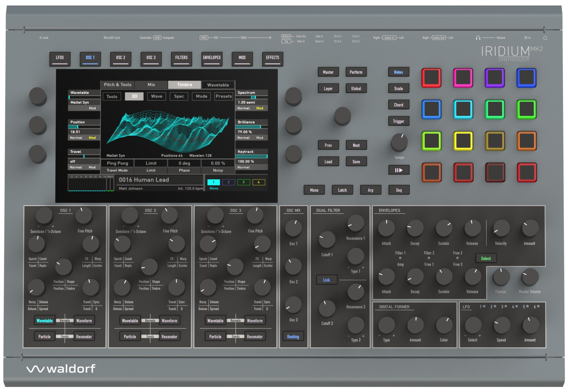Tap the cyan performance pad
Viewport: 568px width, 392px height.
pos(463,109)
